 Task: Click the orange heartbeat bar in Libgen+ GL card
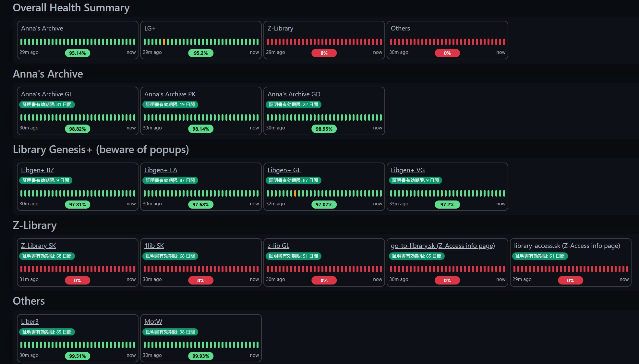[295, 193]
